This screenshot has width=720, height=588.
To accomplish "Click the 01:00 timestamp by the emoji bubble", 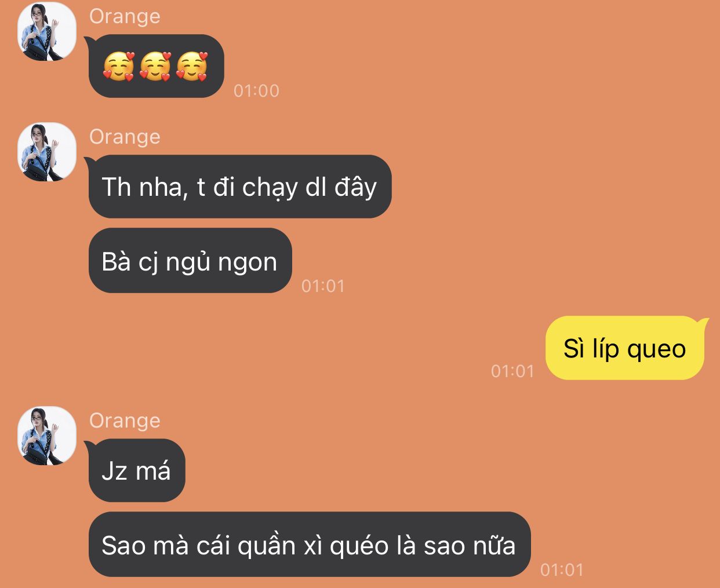I will [x=256, y=91].
